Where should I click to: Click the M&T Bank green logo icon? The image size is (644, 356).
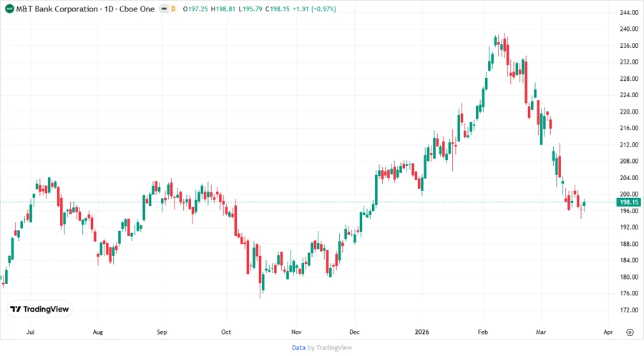(9, 9)
